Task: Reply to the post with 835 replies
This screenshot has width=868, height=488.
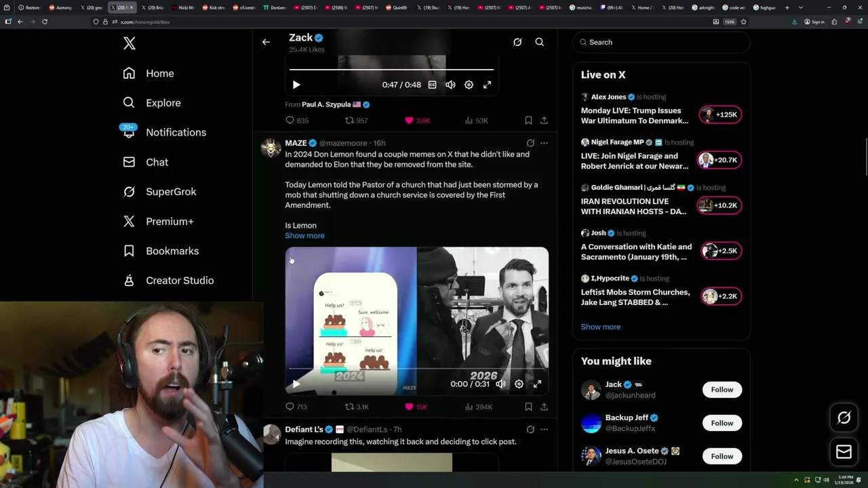Action: pyautogui.click(x=297, y=121)
